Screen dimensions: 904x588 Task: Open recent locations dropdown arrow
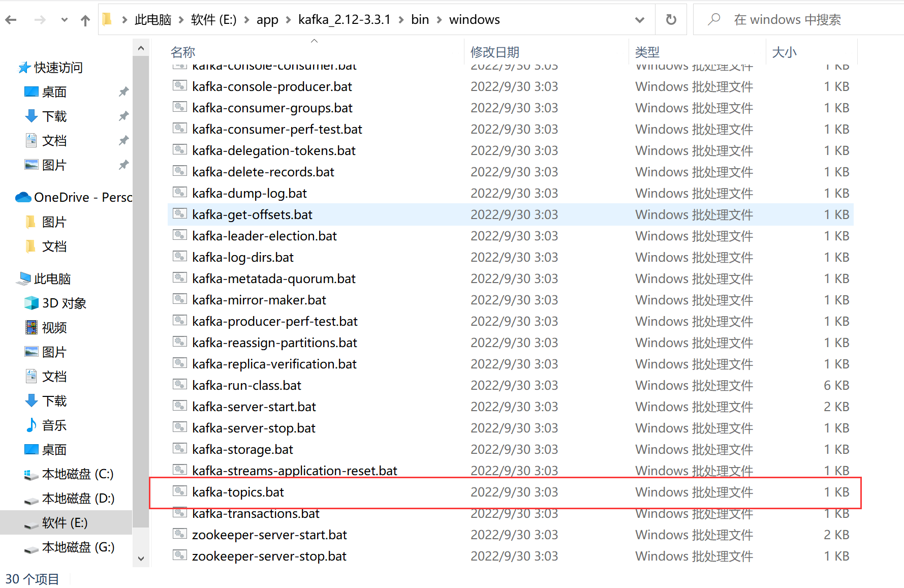click(x=64, y=20)
